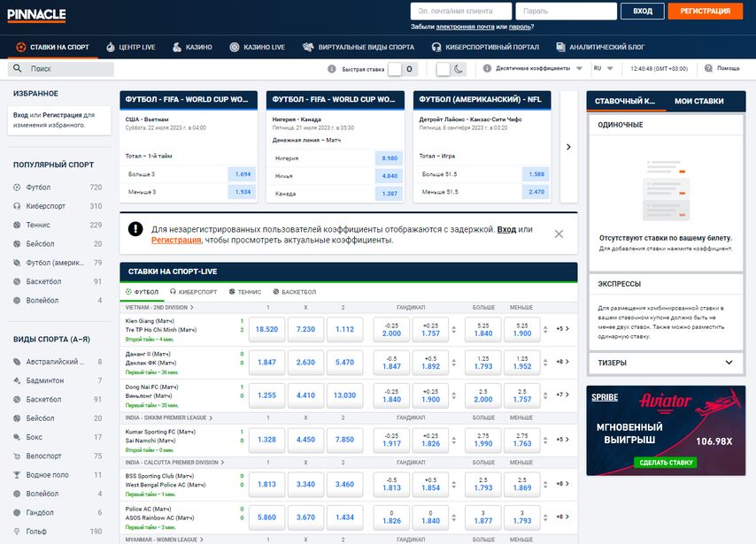Expand India Calcutta Premier Division

[174, 463]
